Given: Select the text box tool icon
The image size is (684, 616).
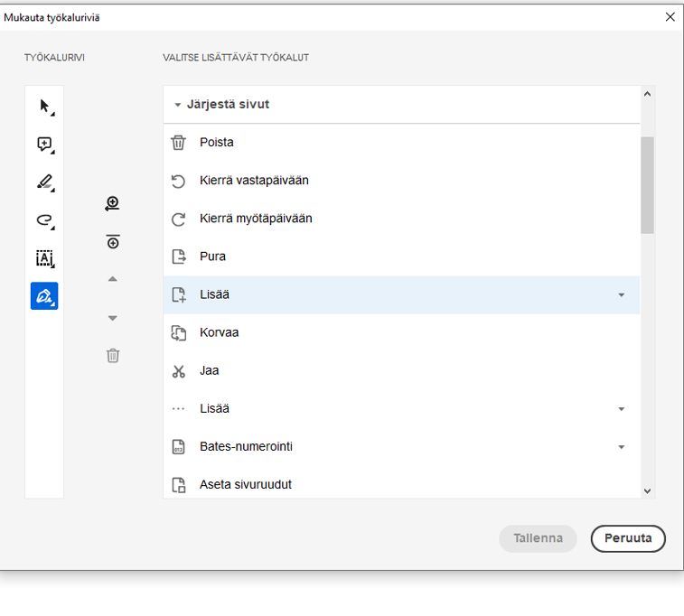Looking at the screenshot, I should coord(44,258).
